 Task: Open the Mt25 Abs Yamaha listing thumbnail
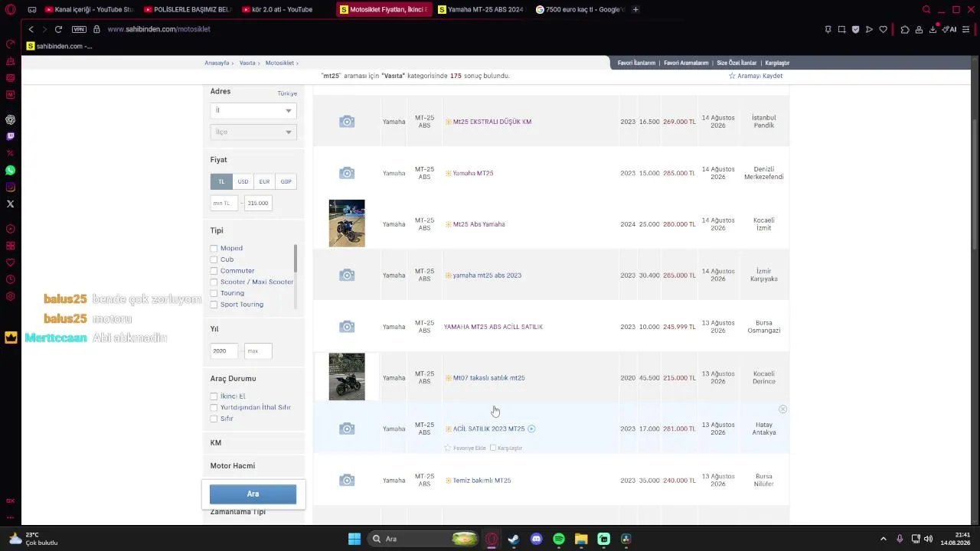347,223
